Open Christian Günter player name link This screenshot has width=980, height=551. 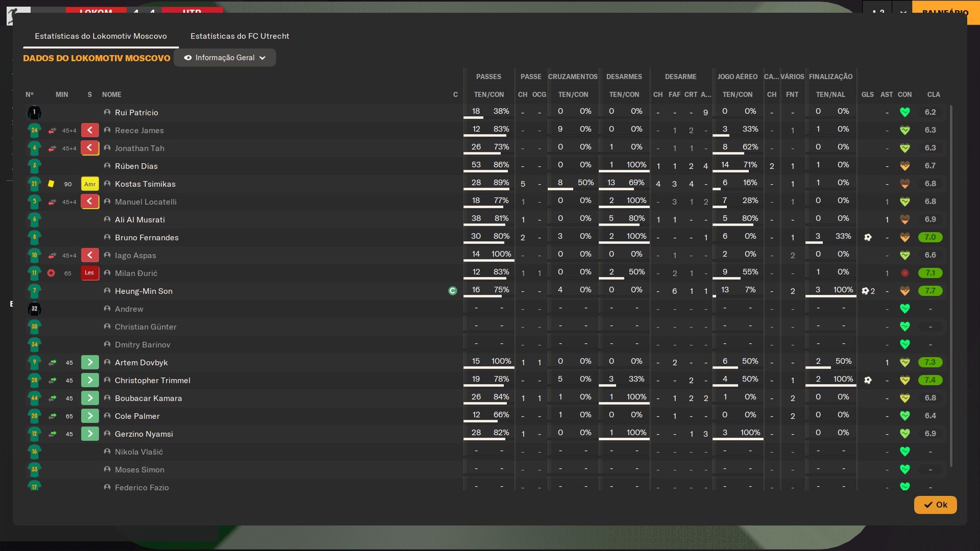tap(145, 327)
